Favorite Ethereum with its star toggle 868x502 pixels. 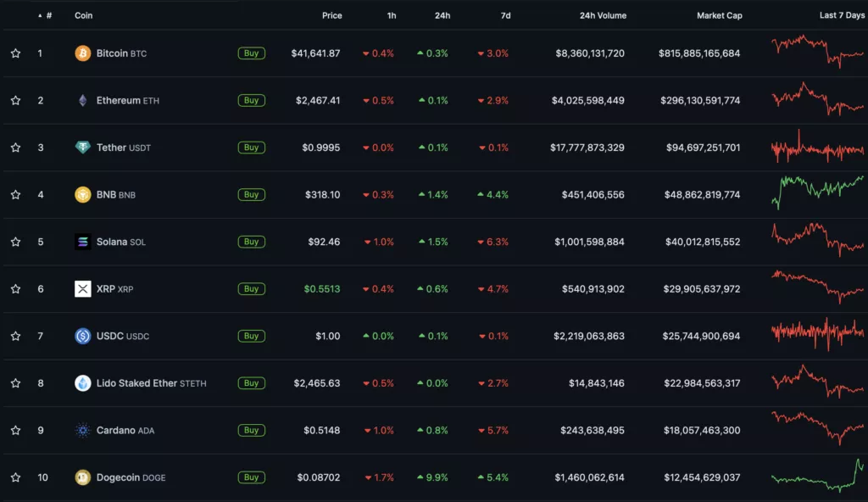(x=15, y=100)
